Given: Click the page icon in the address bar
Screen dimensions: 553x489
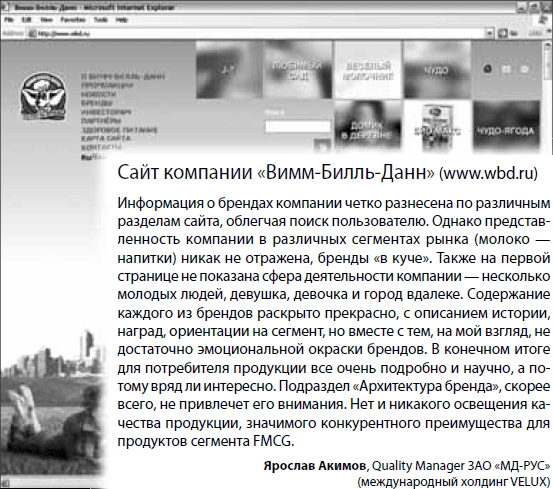Looking at the screenshot, I should click(x=33, y=33).
